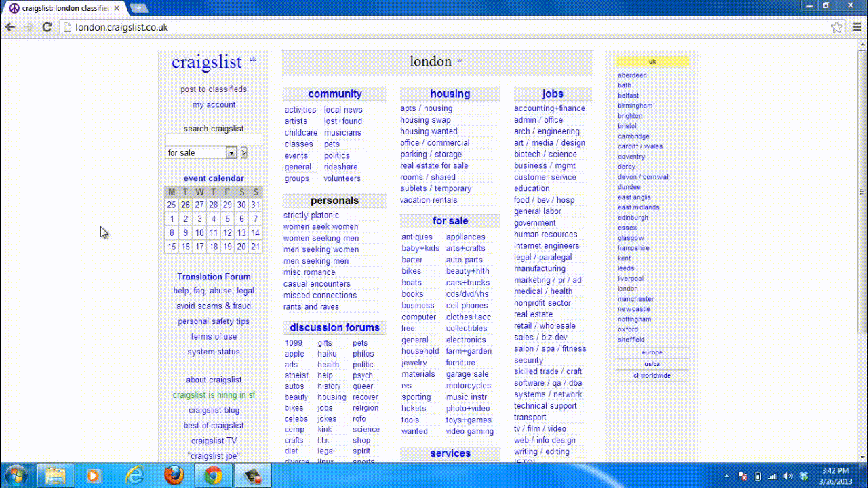Switch to Chrome on the taskbar
Screen dimensions: 868x488
pos(213,476)
